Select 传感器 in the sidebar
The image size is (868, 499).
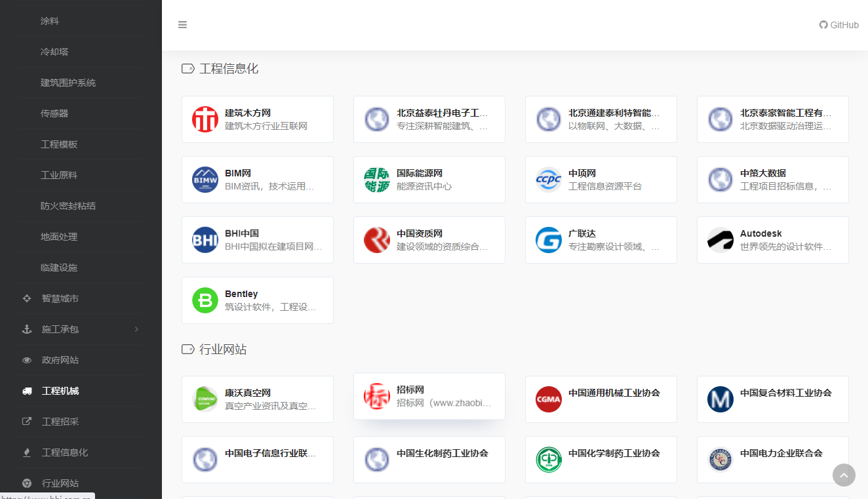54,113
